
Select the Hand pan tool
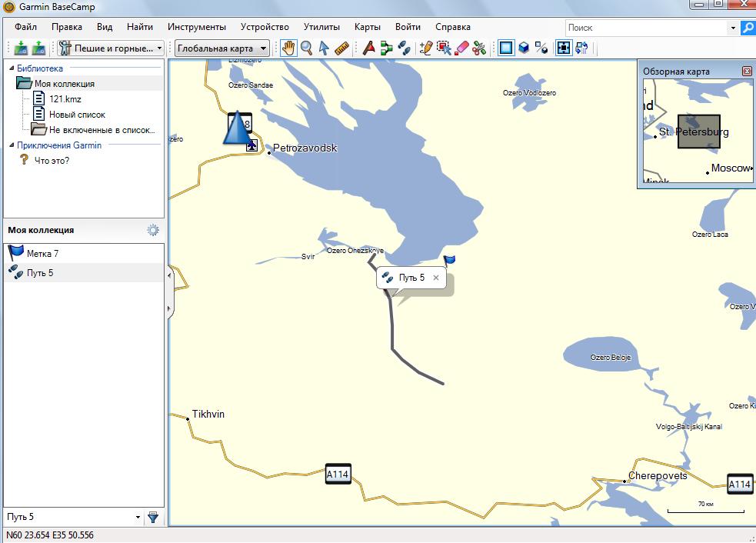click(x=288, y=48)
